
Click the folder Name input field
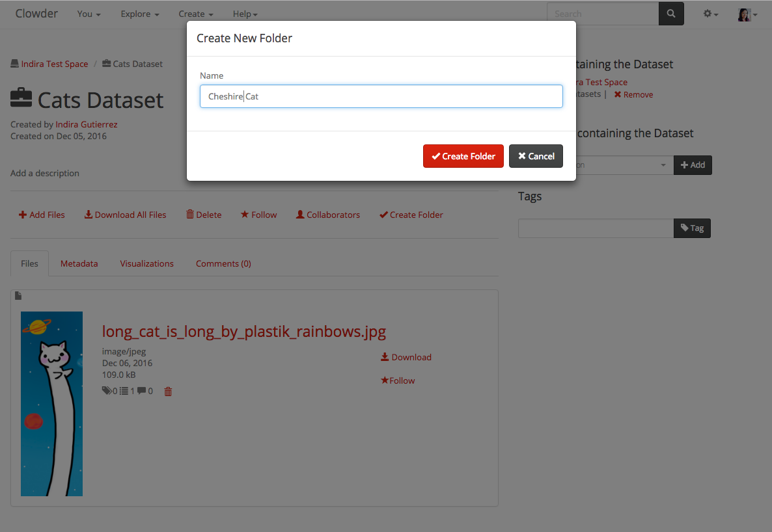[381, 96]
